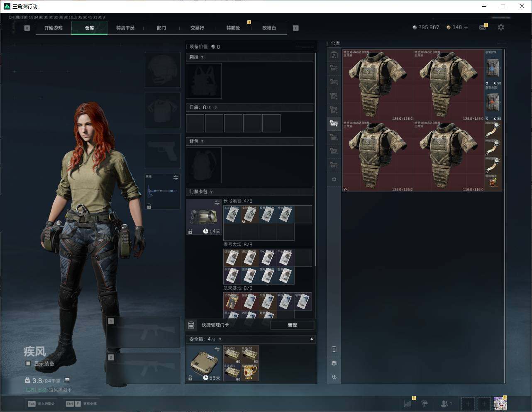Click the stash panel vertical scrollbar
Screen dimensions: 532x412
(504, 216)
